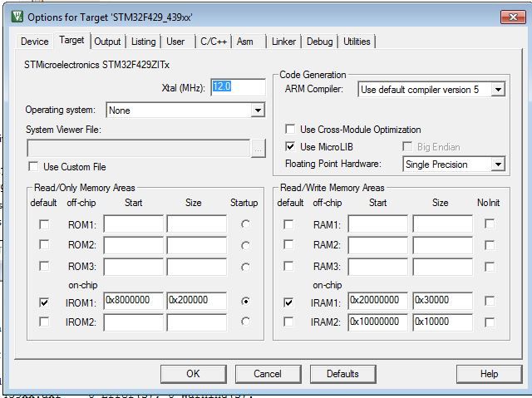
Task: Uncheck the IROM1 default checkbox
Action: [44, 302]
